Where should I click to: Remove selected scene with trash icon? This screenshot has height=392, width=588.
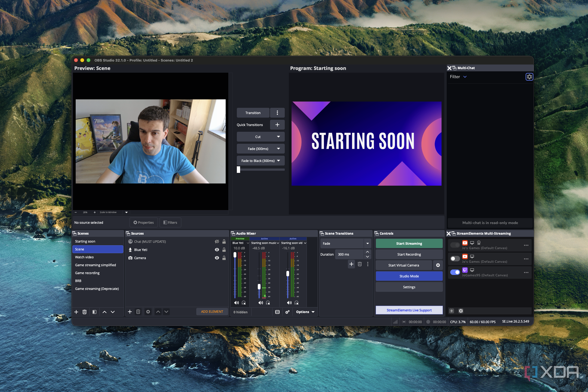[x=84, y=312]
